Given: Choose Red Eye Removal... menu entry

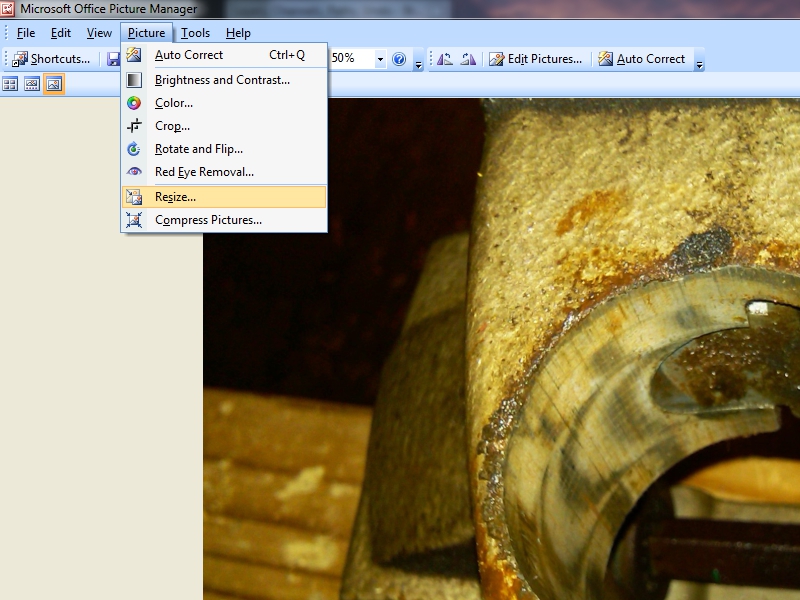Looking at the screenshot, I should 224,172.
